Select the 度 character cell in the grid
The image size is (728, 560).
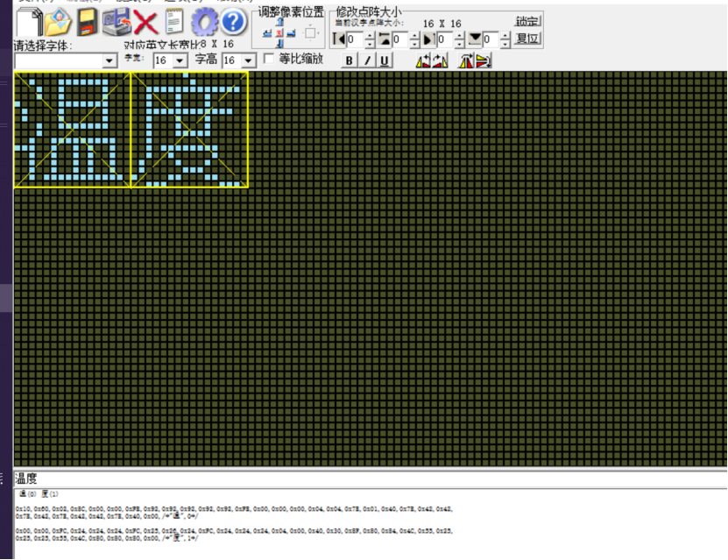pyautogui.click(x=189, y=130)
